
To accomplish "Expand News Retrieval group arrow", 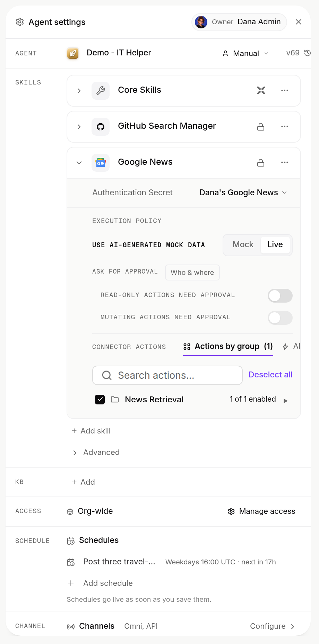I will (x=285, y=401).
